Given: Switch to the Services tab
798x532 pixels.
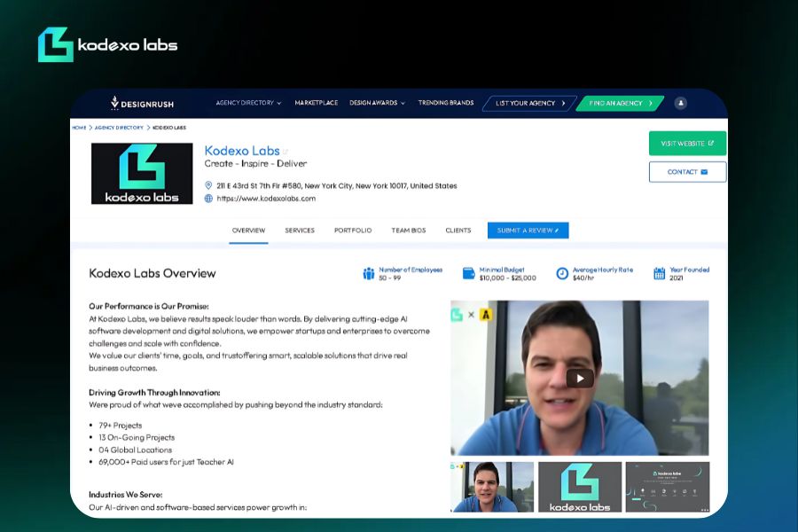Looking at the screenshot, I should pyautogui.click(x=300, y=231).
